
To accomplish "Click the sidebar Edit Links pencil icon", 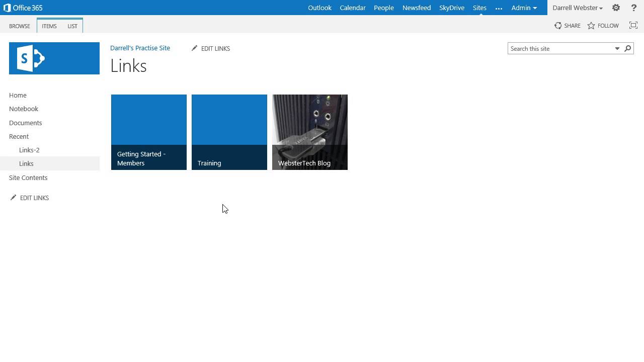I will 13,198.
